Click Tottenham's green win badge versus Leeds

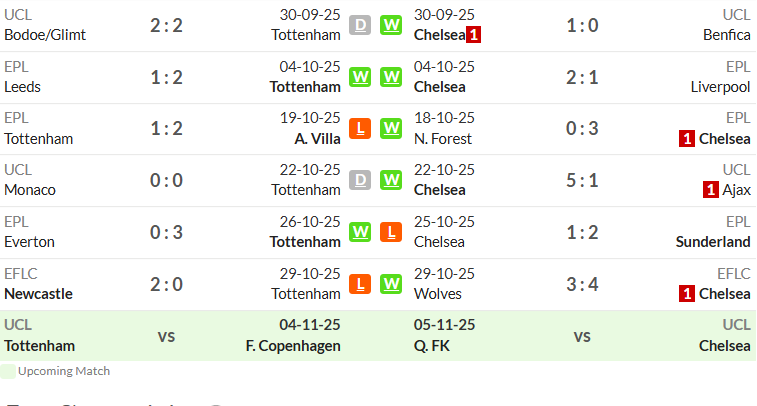360,77
